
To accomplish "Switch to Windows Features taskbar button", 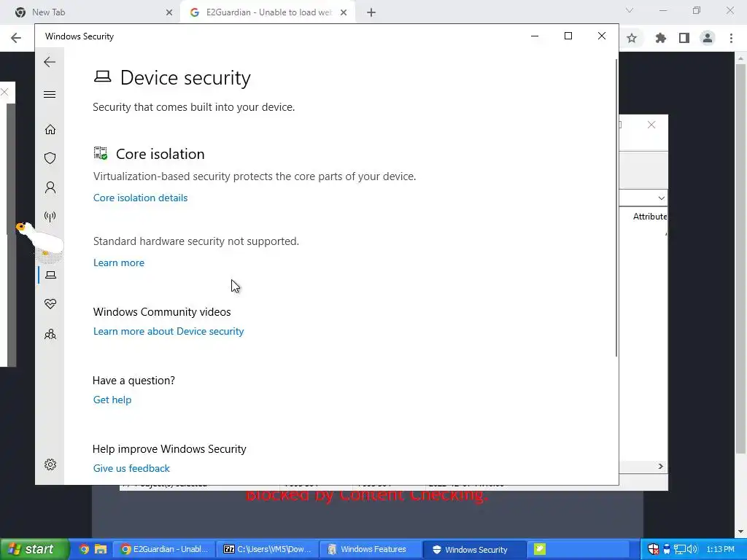I will [371, 549].
